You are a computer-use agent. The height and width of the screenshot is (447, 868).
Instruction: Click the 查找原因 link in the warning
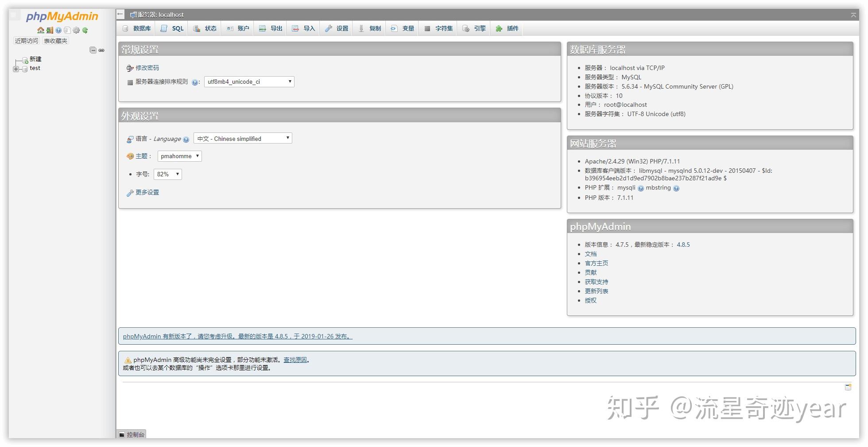(x=296, y=360)
